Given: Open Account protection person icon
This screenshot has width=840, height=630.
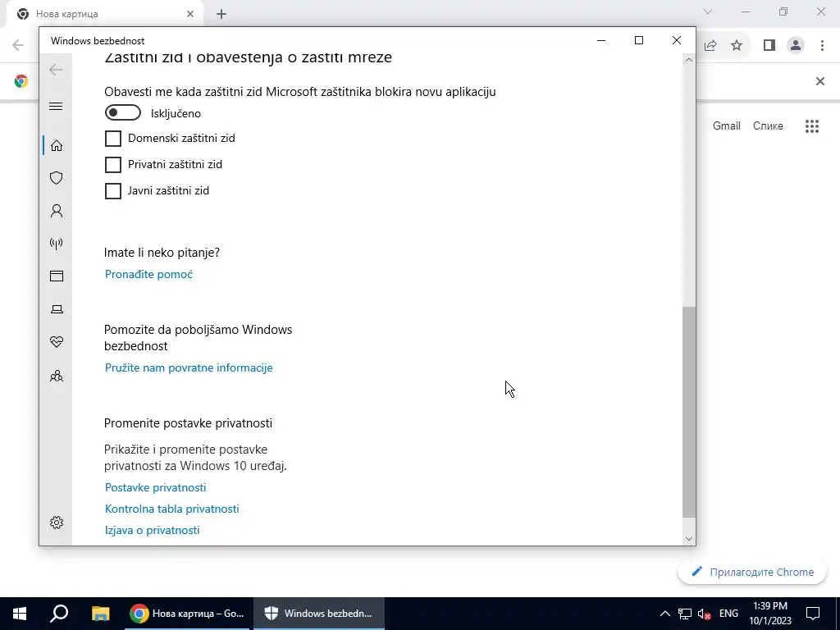Looking at the screenshot, I should pos(57,211).
